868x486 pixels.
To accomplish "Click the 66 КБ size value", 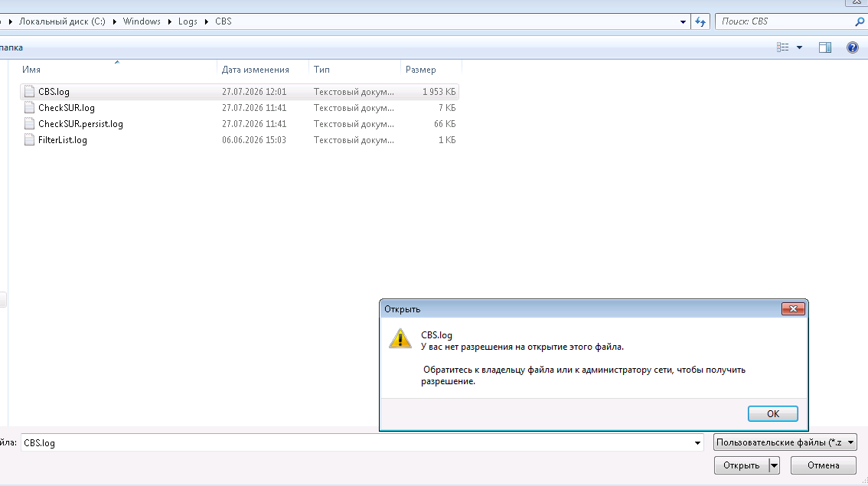I will 445,124.
